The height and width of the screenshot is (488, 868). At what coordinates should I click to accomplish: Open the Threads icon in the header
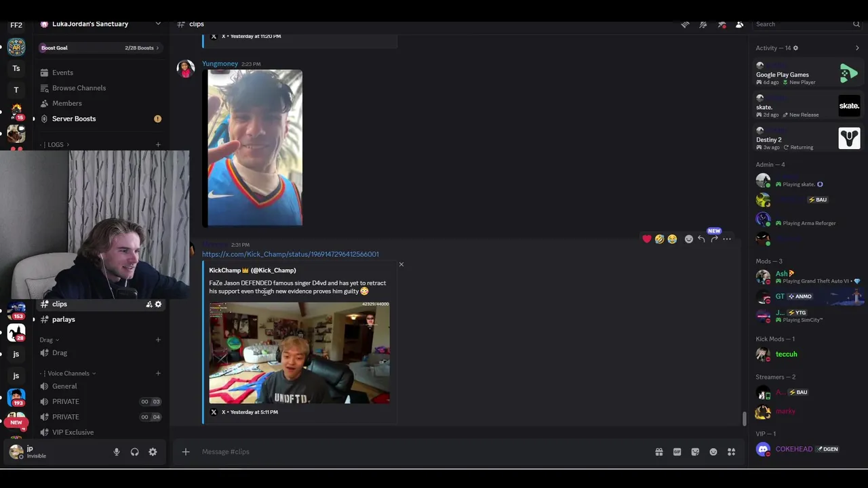coord(685,24)
